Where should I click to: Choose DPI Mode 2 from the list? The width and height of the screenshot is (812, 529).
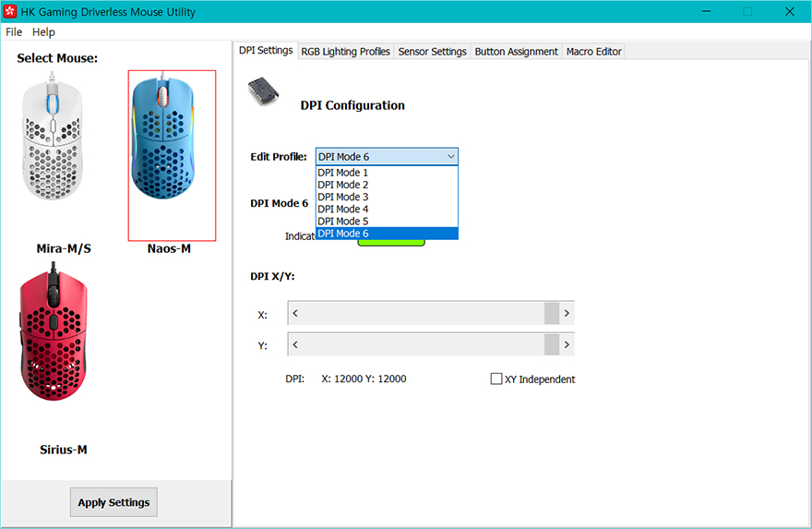click(387, 185)
